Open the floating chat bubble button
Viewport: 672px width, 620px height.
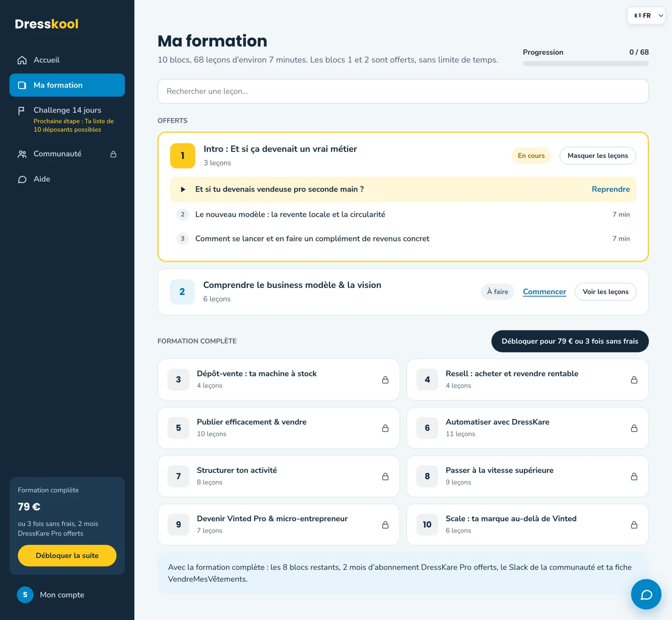[x=646, y=594]
